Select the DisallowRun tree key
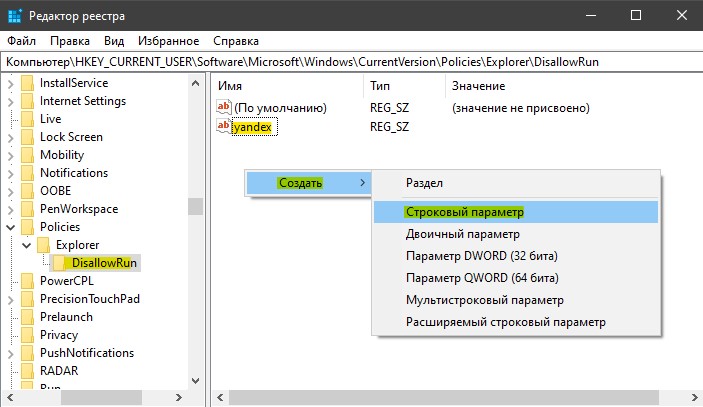 click(104, 263)
